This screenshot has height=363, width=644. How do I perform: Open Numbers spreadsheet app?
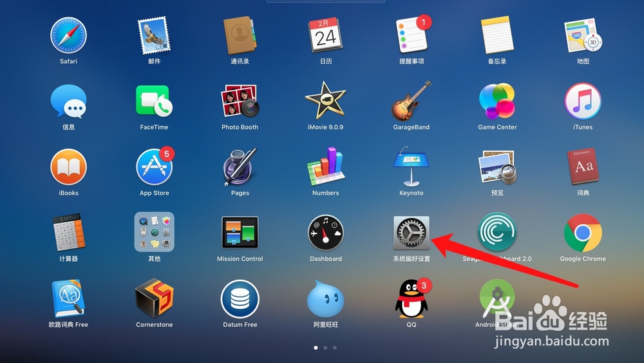[326, 167]
